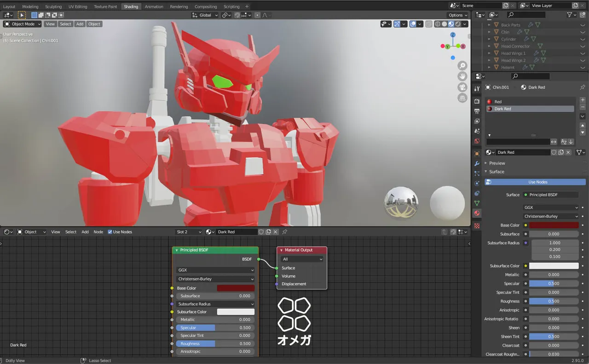Image resolution: width=589 pixels, height=364 pixels.
Task: Adjust the Roughness slider in the node
Action: click(x=215, y=343)
